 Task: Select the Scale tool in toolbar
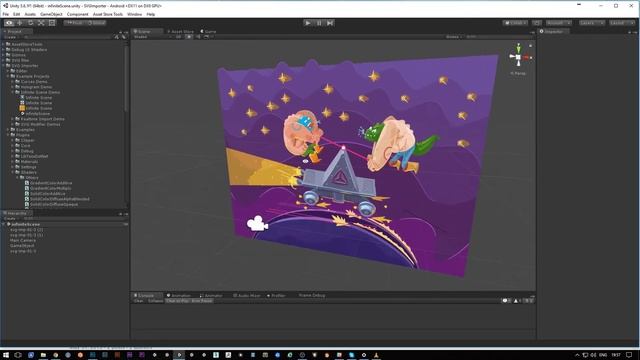[x=41, y=23]
